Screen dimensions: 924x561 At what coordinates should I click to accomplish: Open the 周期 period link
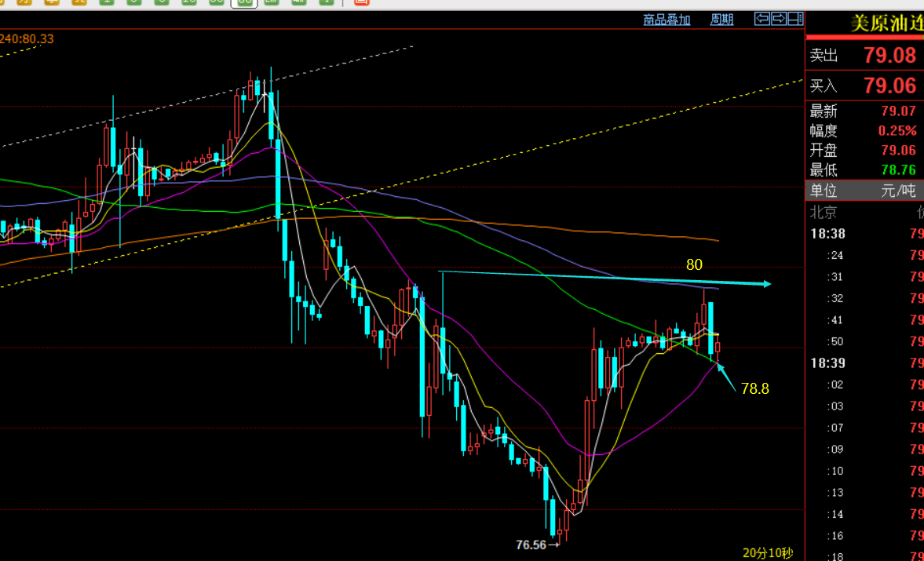tap(722, 20)
